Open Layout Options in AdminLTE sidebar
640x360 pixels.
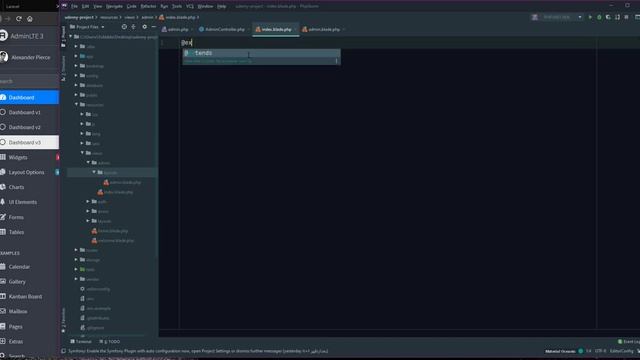click(27, 172)
